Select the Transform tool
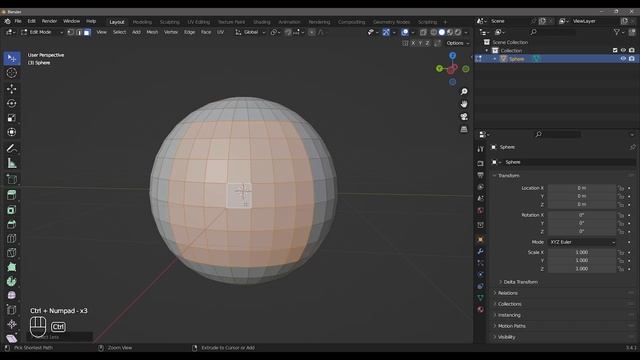640x360 pixels. tap(11, 132)
